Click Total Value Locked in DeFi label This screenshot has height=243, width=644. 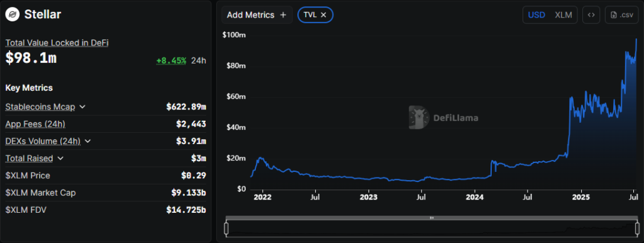[x=57, y=43]
